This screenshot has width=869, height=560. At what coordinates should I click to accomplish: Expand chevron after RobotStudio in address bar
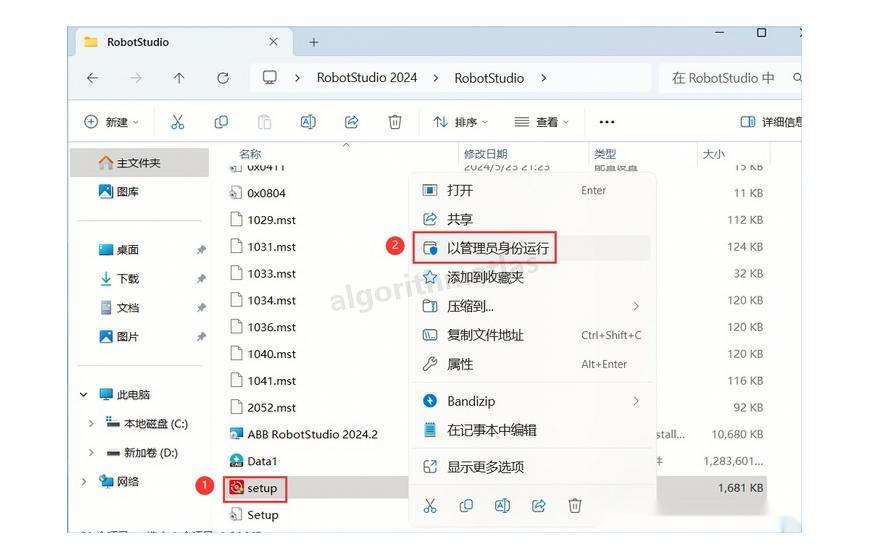(544, 78)
